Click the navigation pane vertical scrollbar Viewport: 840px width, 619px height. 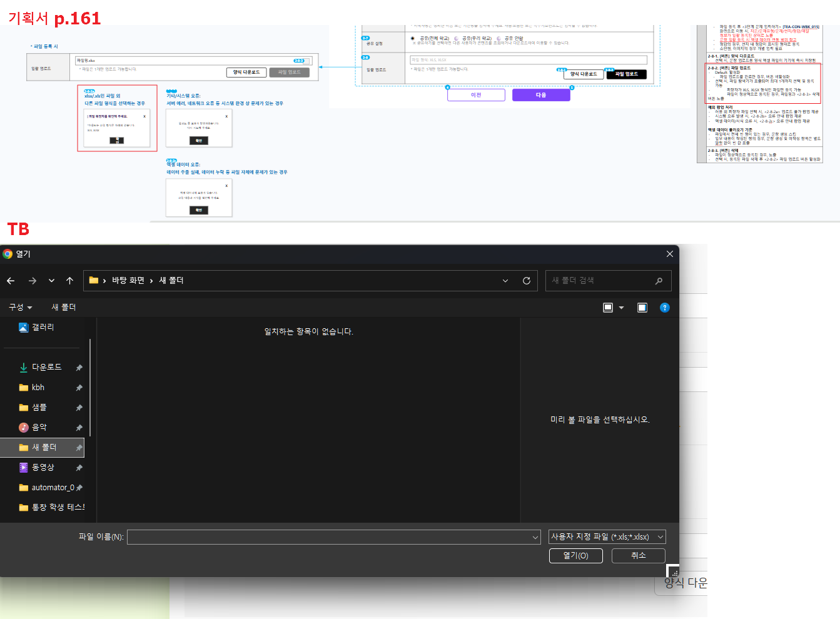[x=91, y=388]
